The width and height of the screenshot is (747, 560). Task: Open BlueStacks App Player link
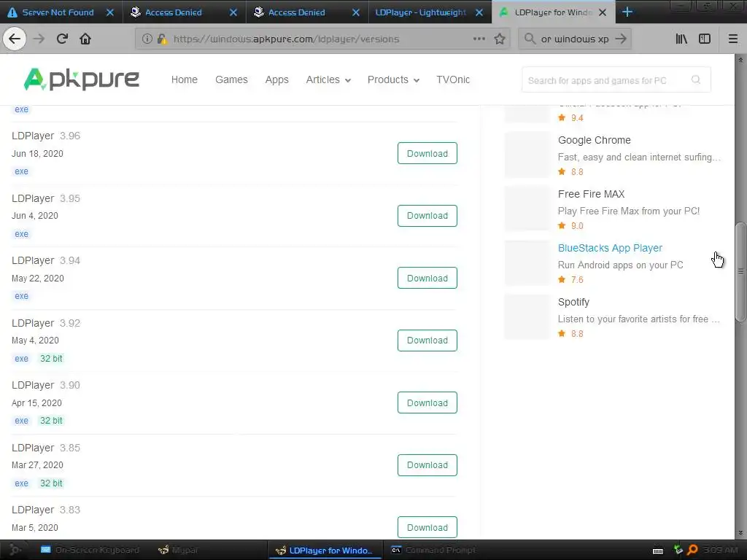click(610, 248)
